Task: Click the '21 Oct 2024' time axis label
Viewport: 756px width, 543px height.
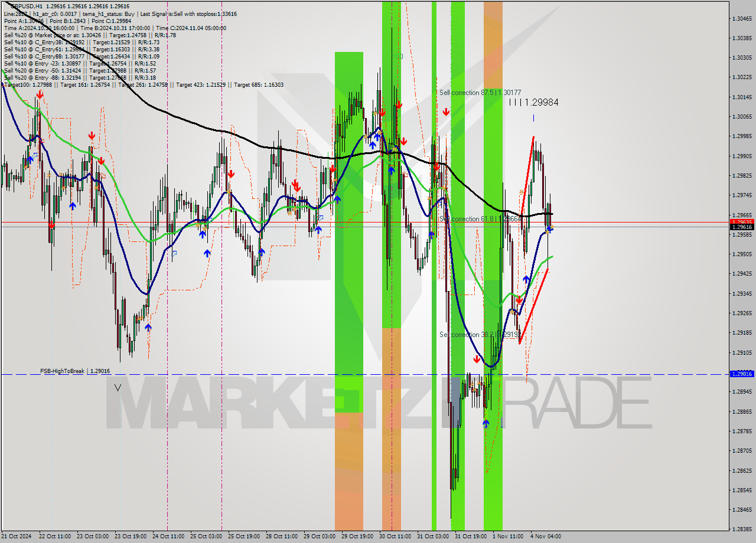Action: (x=16, y=537)
